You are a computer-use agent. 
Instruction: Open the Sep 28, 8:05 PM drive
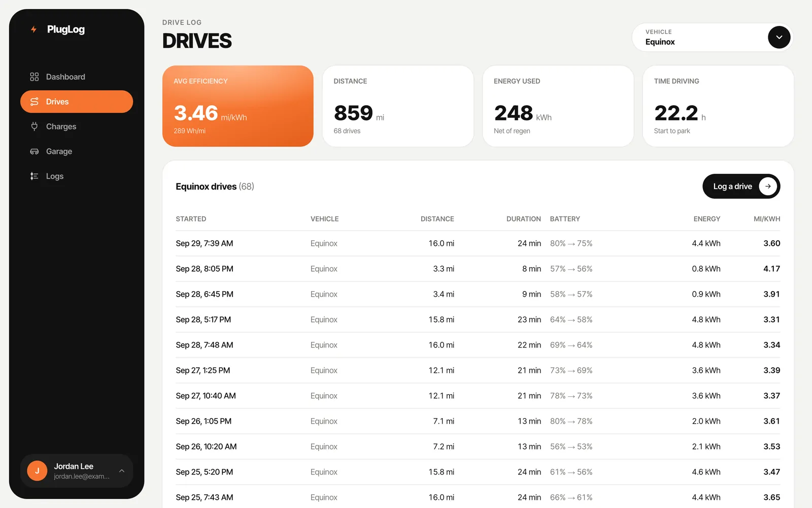[478, 269]
